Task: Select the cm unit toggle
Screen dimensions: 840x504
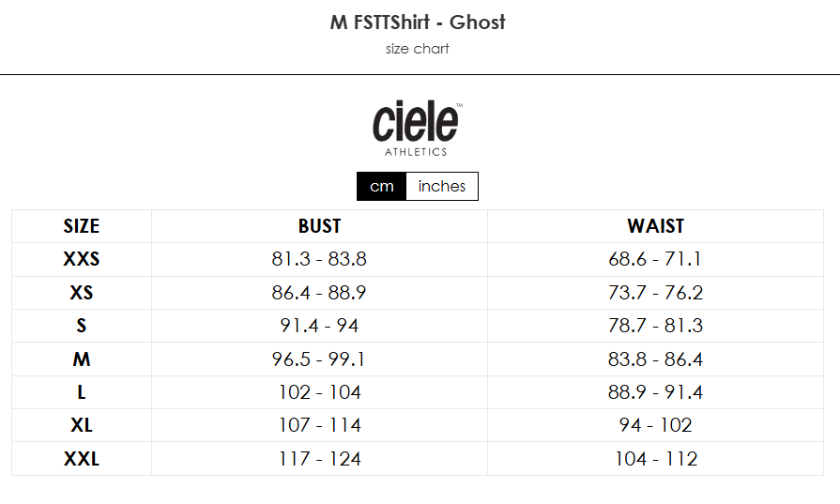Action: pyautogui.click(x=381, y=187)
